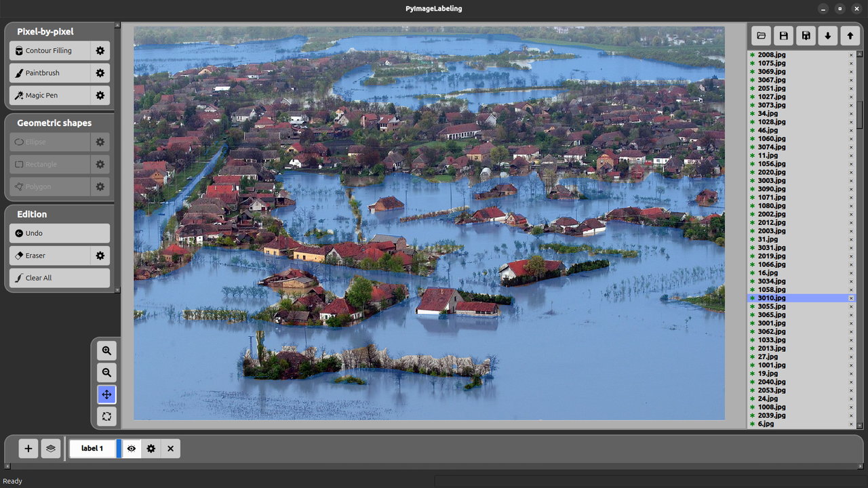
Task: Go to next image with down arrow
Action: pyautogui.click(x=827, y=36)
